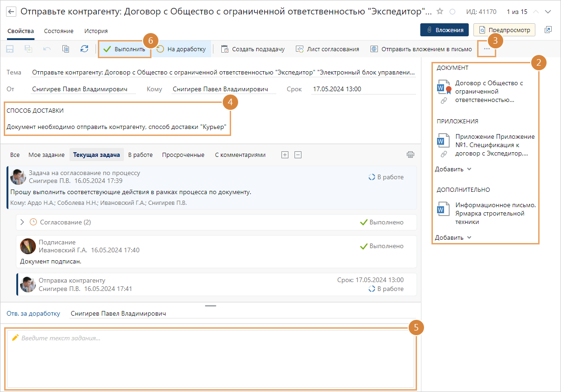The height and width of the screenshot is (392, 561).
Task: Expand all thread items with the plus icon
Action: (285, 155)
